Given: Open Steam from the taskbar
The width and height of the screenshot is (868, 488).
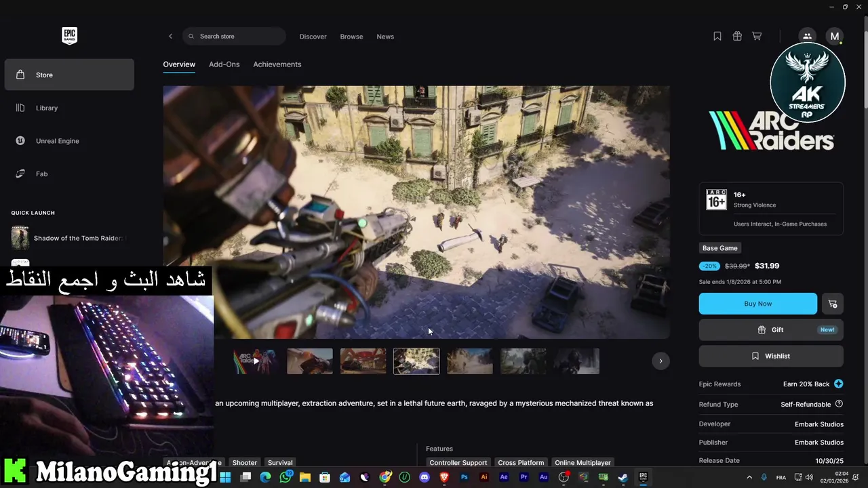Looking at the screenshot, I should [x=623, y=477].
